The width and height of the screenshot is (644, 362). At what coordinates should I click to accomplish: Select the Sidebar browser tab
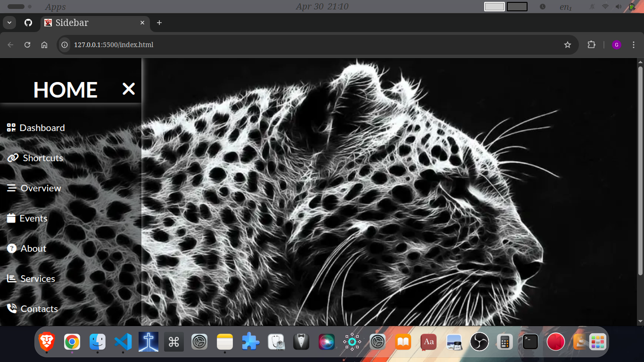pyautogui.click(x=94, y=23)
